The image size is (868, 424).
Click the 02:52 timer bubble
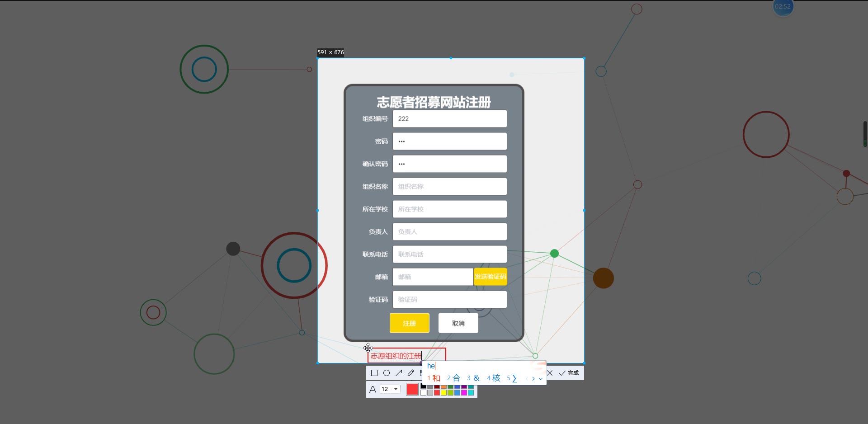click(783, 7)
